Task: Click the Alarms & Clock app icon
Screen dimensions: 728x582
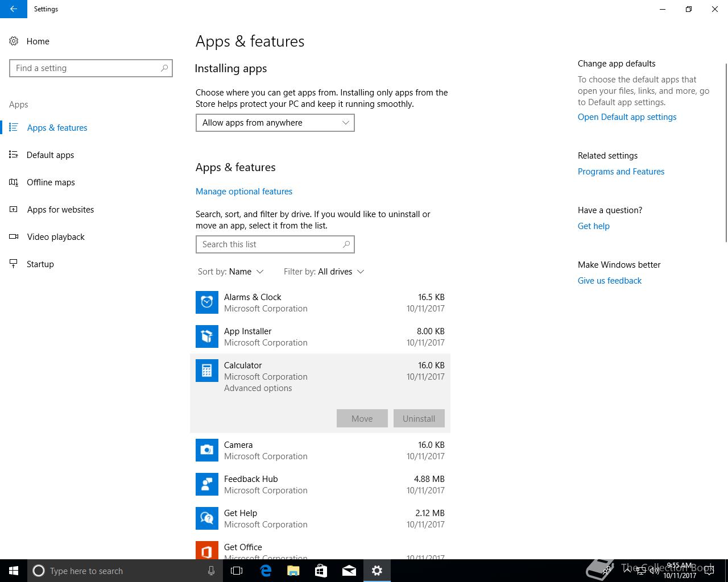Action: [x=207, y=302]
